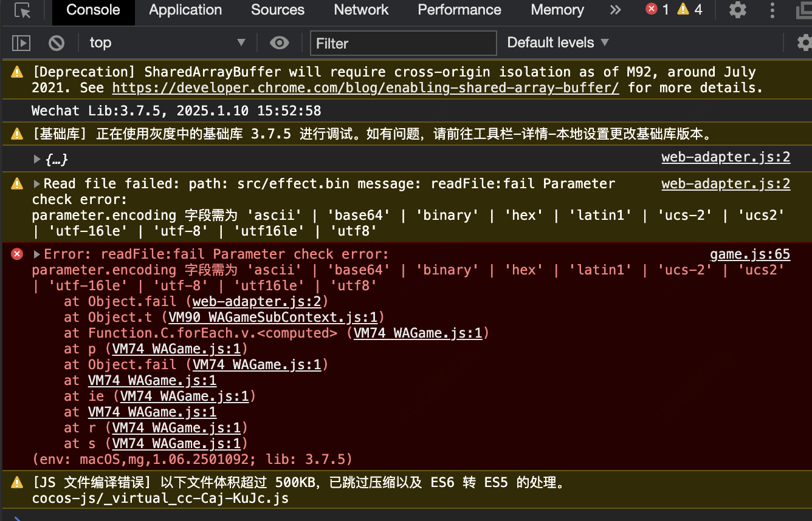This screenshot has height=521, width=812.
Task: Activate the inspect element picker icon
Action: tap(23, 10)
